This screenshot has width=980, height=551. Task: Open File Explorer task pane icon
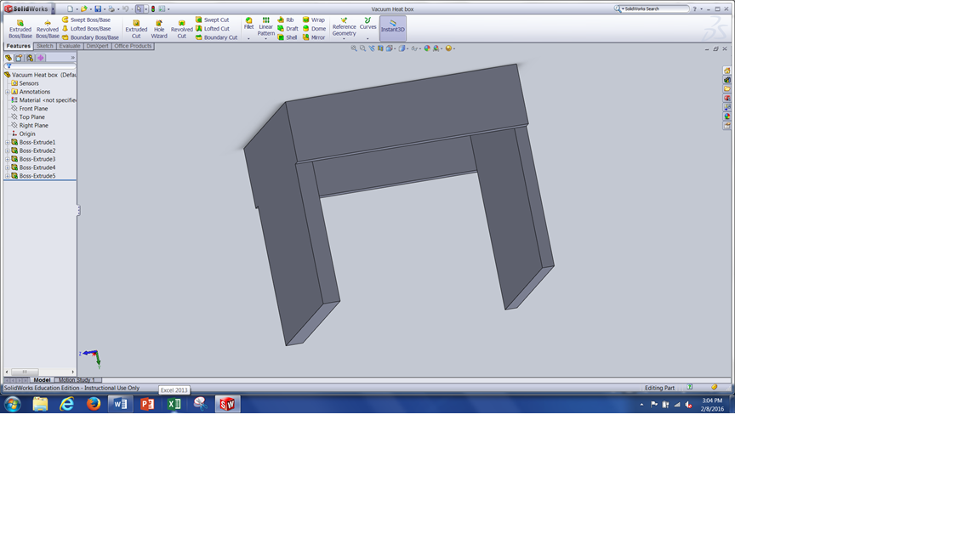pos(726,88)
